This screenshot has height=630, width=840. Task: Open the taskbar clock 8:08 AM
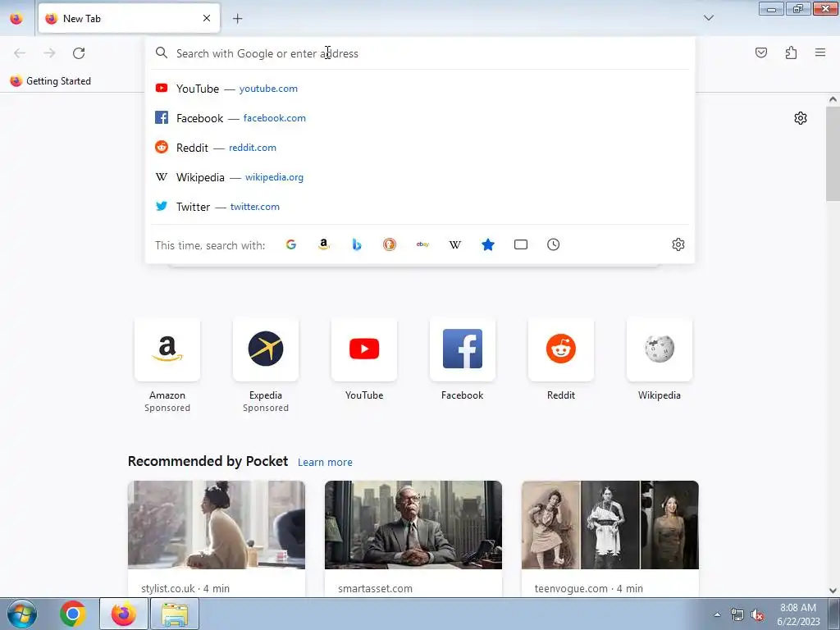pyautogui.click(x=798, y=614)
